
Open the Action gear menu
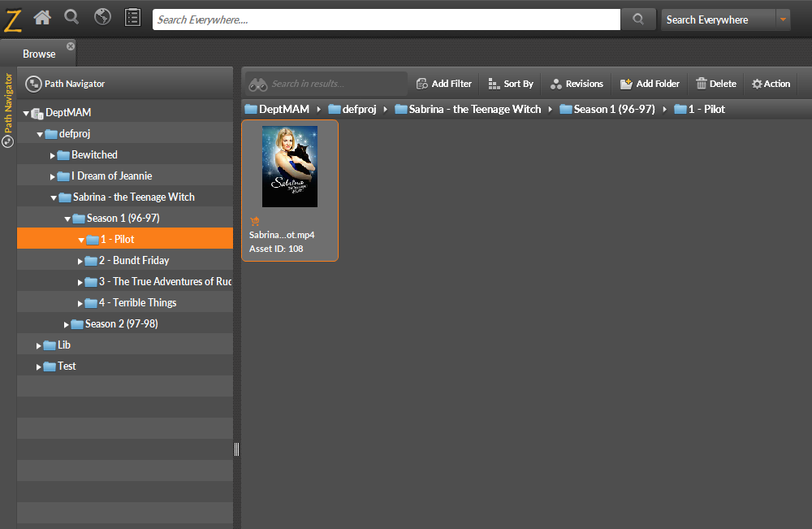[x=771, y=84]
